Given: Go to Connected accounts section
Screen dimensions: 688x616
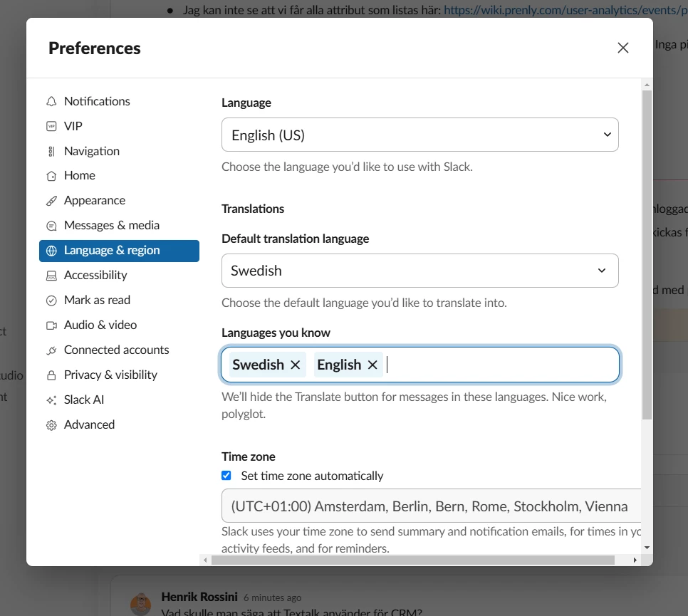Looking at the screenshot, I should pos(119,350).
